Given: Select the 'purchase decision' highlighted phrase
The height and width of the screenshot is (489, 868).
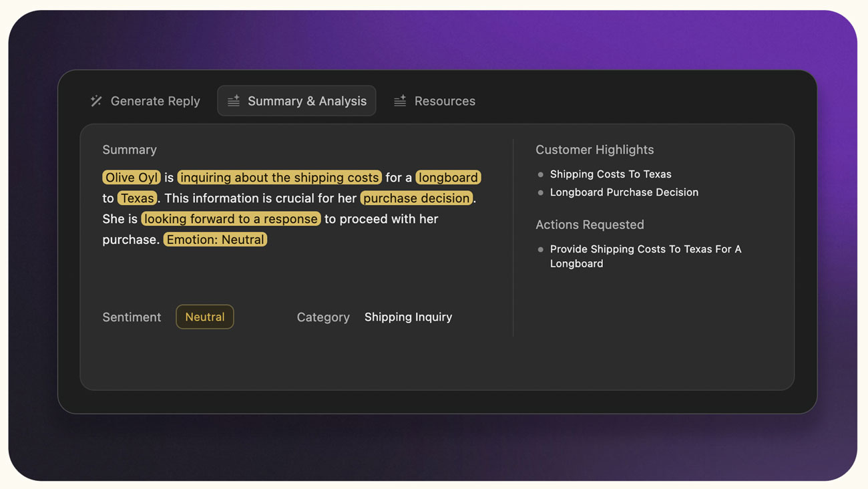Looking at the screenshot, I should coord(417,198).
